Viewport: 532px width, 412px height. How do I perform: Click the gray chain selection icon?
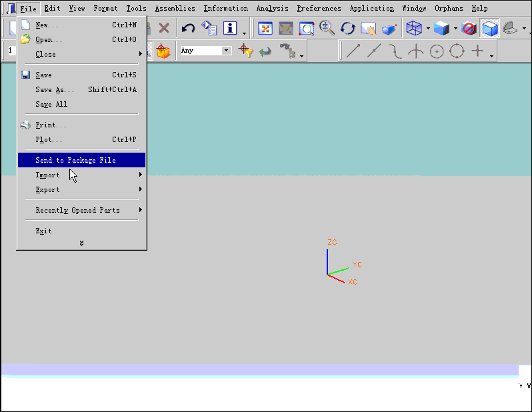click(288, 51)
